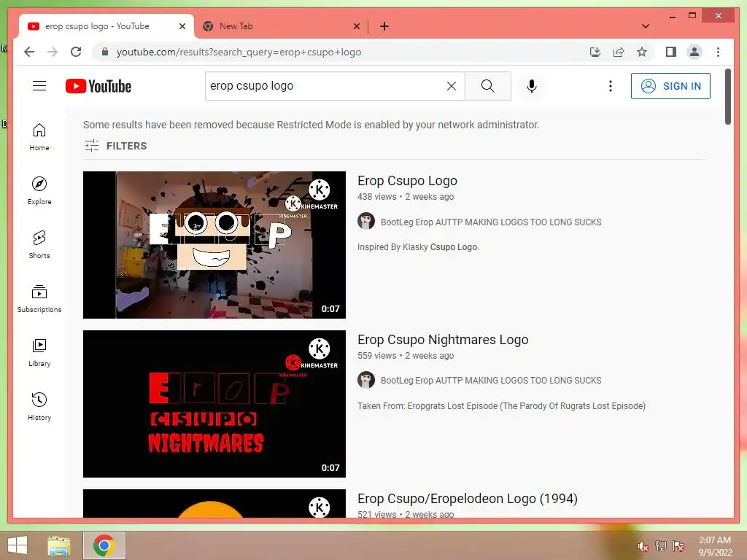
Task: Bookmark this page with the star icon
Action: coord(642,52)
